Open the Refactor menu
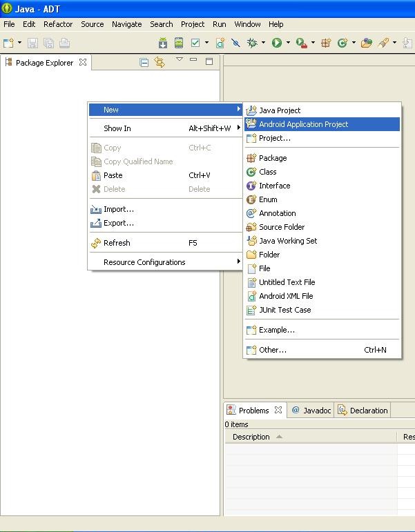Screen dimensions: 415x532 58,24
